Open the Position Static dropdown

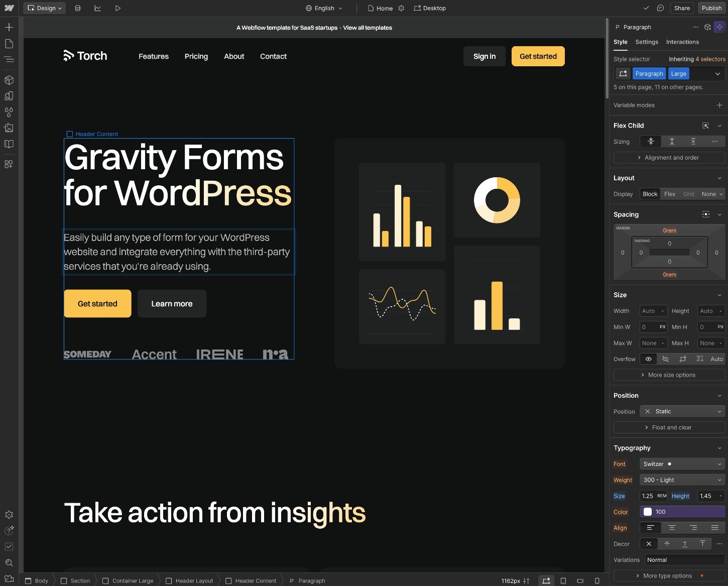pyautogui.click(x=682, y=411)
